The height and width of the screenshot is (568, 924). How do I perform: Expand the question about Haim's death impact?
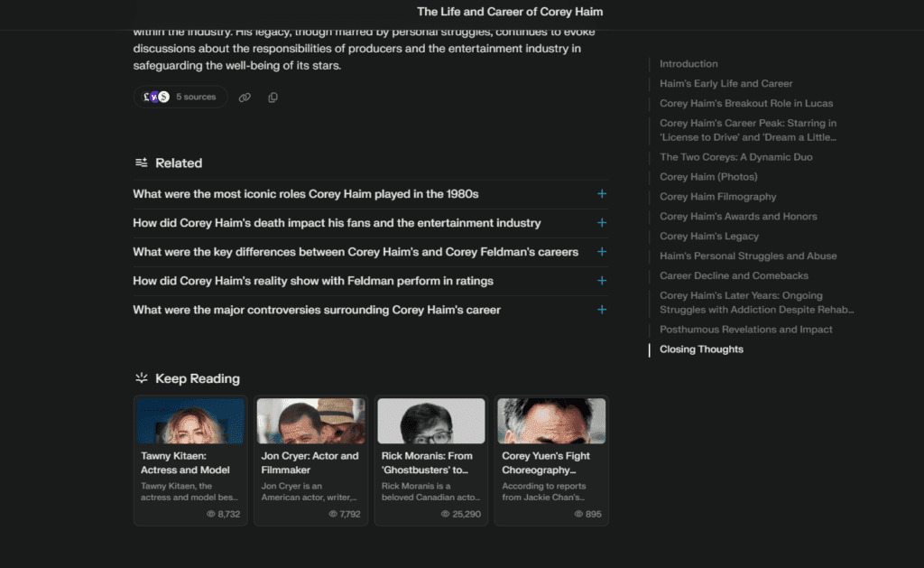[337, 223]
